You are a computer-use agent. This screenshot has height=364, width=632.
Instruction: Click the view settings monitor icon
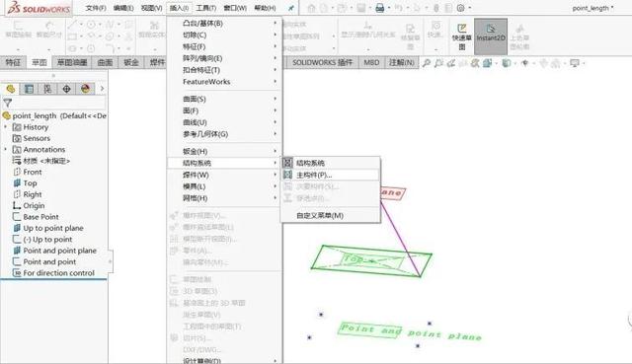click(575, 63)
